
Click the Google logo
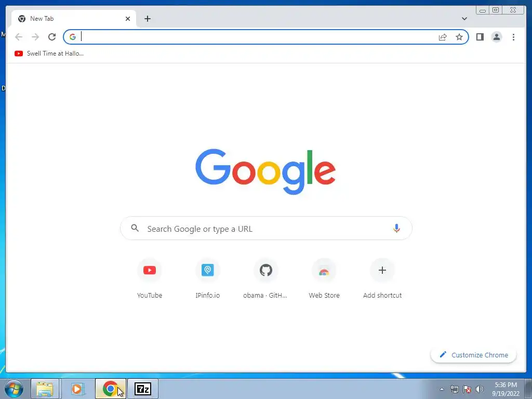[265, 171]
